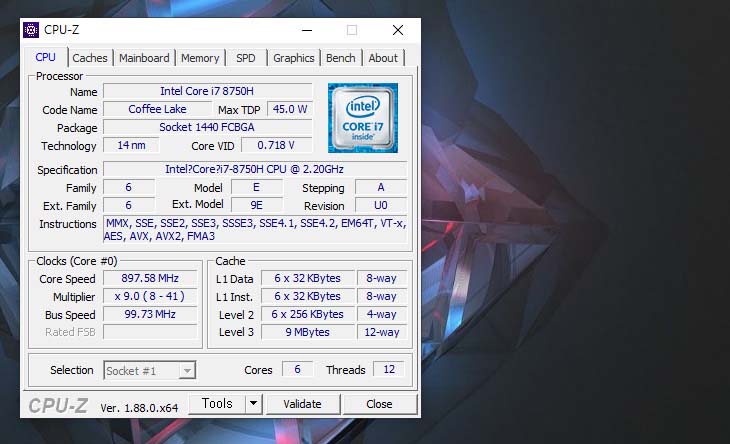The image size is (730, 444).
Task: Click the L1 Inst. 8-way value
Action: coord(382,296)
